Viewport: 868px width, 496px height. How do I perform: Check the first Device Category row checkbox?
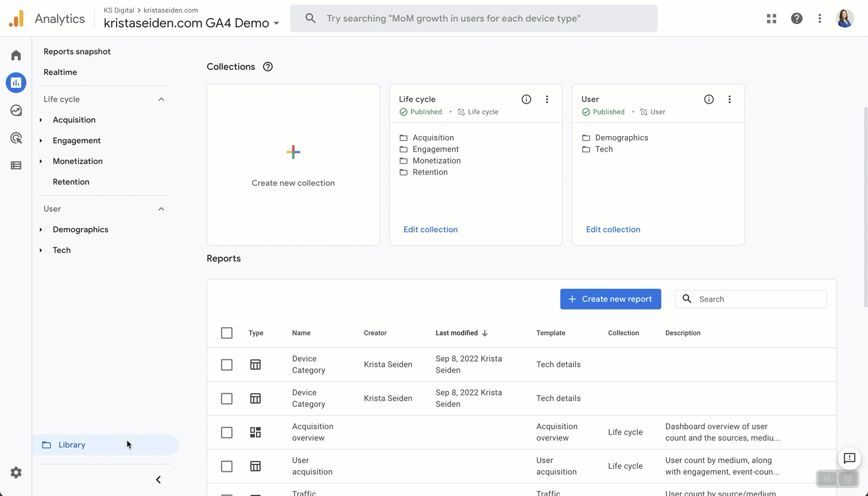[227, 365]
